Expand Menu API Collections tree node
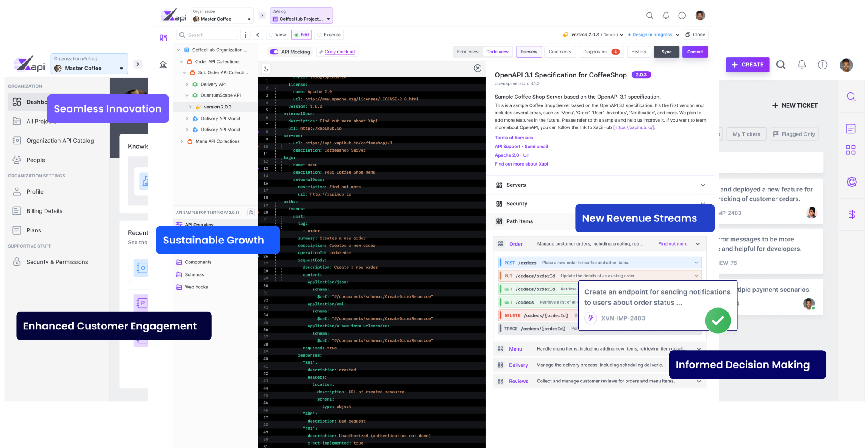868x448 pixels. [182, 141]
